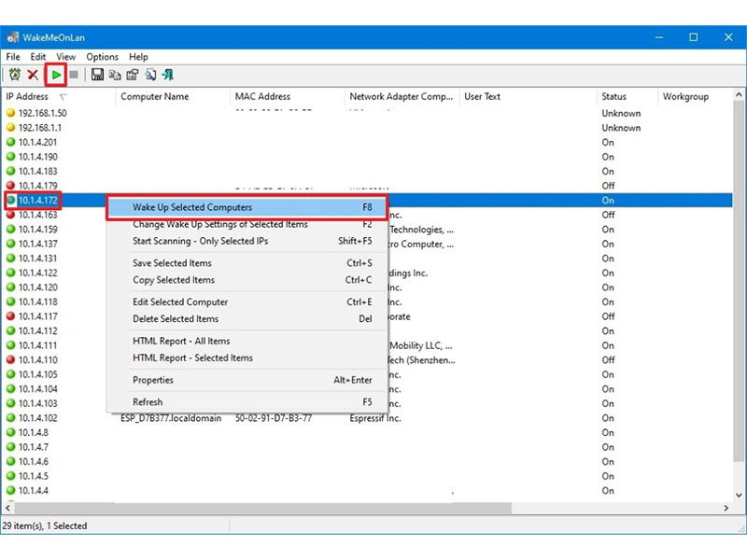Choose HTML Report - Selected Items

coord(247,357)
